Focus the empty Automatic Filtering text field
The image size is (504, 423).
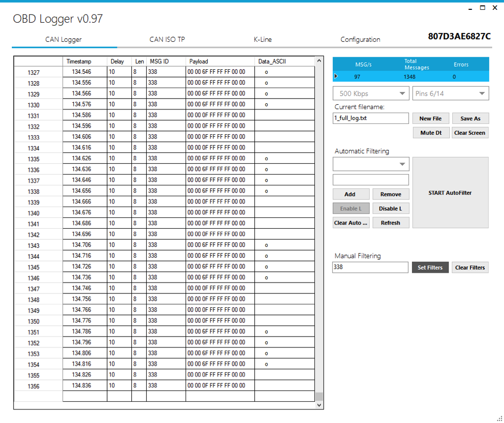371,180
